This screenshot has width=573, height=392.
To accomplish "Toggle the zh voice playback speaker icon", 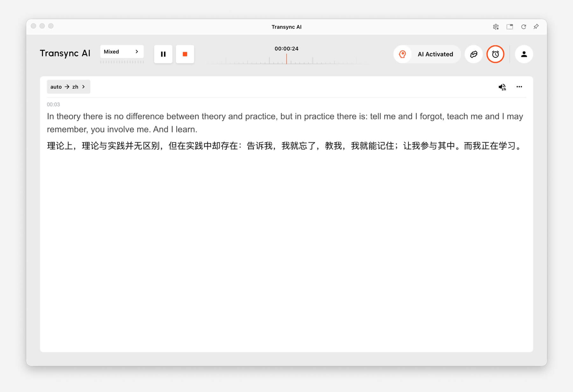I will [x=502, y=87].
